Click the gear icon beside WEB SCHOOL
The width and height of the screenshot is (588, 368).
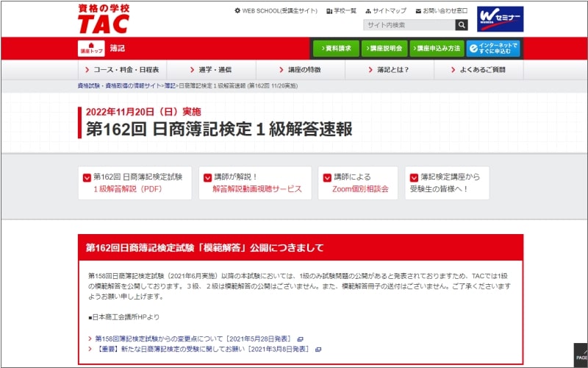pos(237,11)
